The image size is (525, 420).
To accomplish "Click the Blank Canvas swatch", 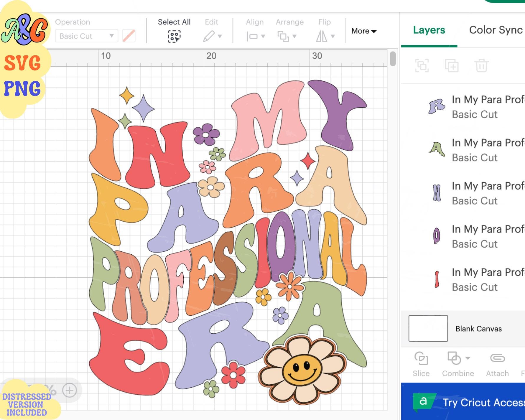I will 428,328.
